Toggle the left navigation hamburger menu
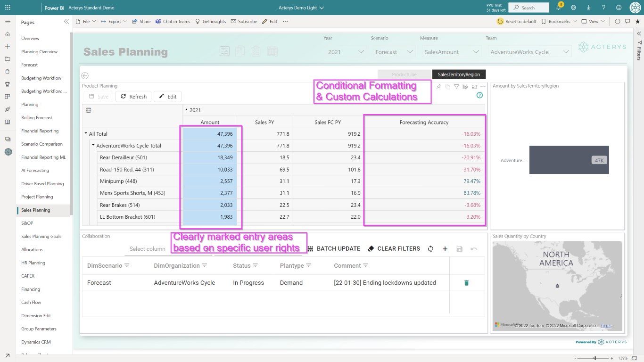 8,22
